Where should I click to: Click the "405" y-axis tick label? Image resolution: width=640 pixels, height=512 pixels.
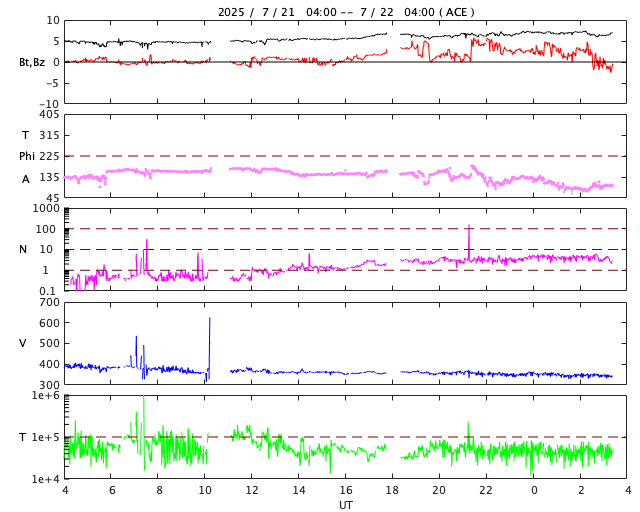[x=49, y=115]
